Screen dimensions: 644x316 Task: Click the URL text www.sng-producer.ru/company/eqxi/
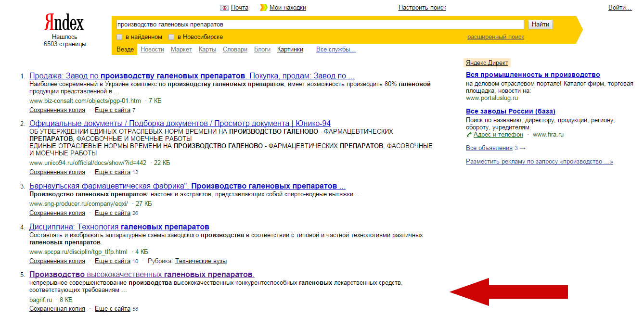coord(79,204)
